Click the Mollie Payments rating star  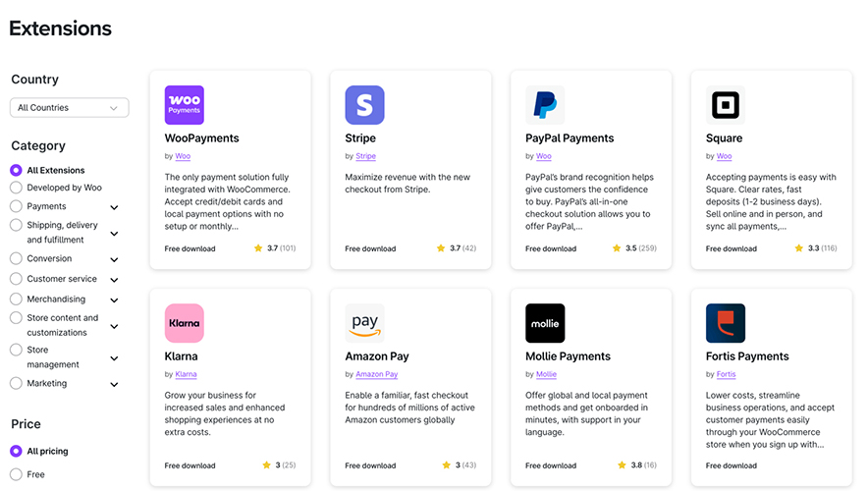[623, 465]
